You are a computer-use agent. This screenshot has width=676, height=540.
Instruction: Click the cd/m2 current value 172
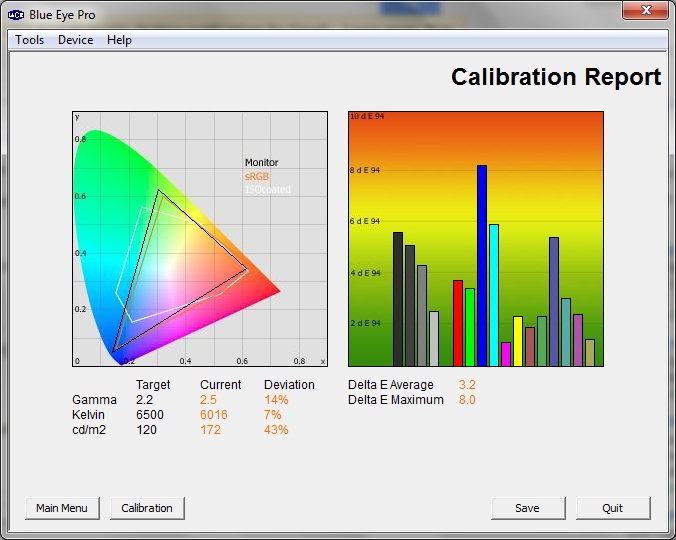click(x=210, y=430)
